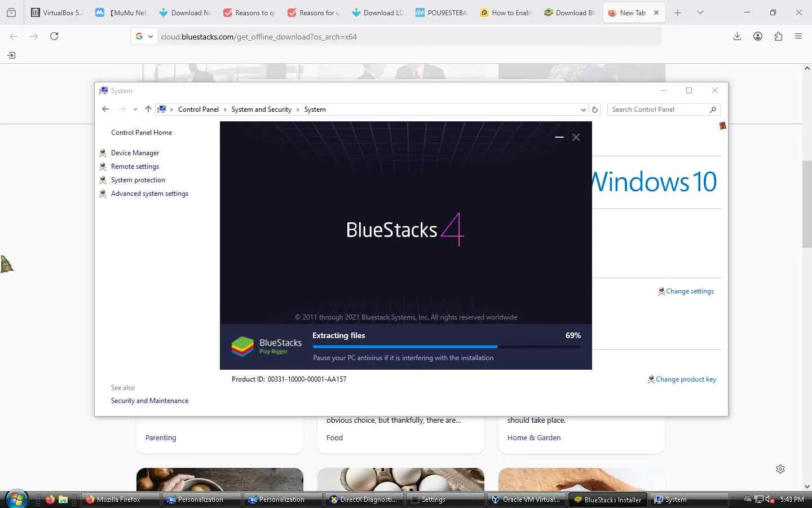This screenshot has width=812, height=508.
Task: Reload the current Firefox page
Action: click(54, 36)
